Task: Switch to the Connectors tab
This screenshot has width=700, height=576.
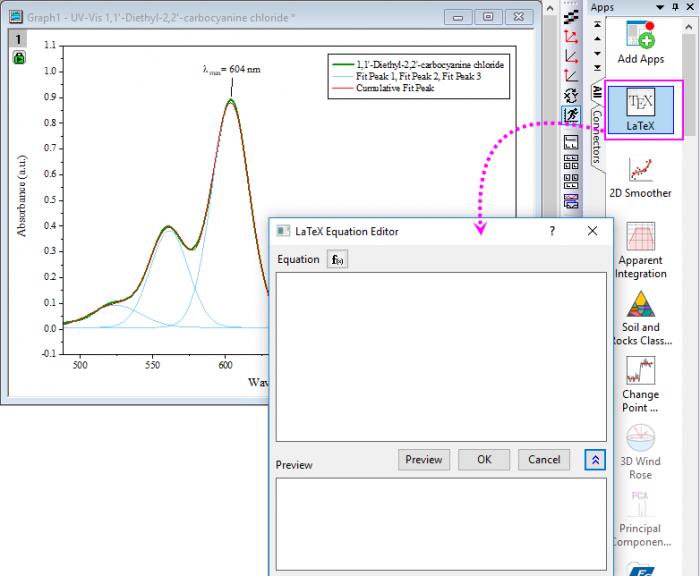Action: (x=597, y=136)
